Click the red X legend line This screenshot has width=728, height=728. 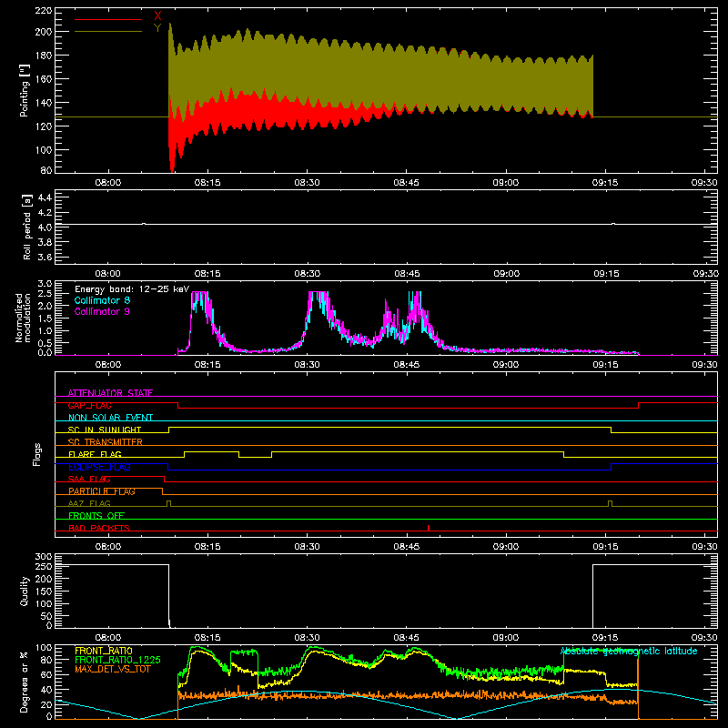pos(108,19)
